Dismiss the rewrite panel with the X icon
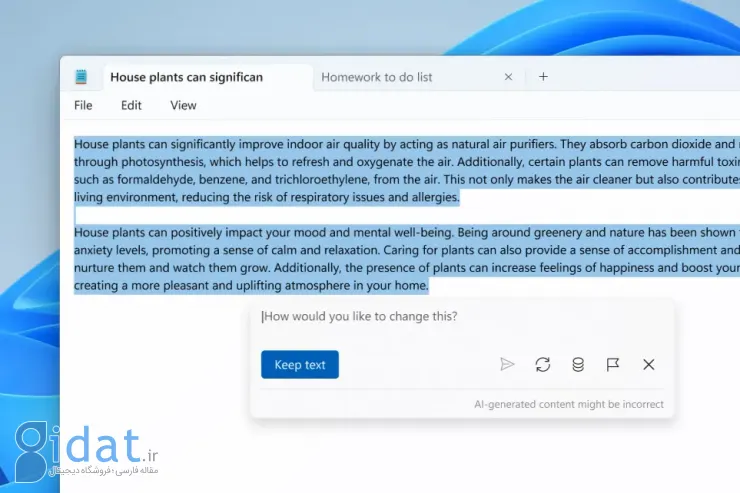The height and width of the screenshot is (493, 740). 649,364
